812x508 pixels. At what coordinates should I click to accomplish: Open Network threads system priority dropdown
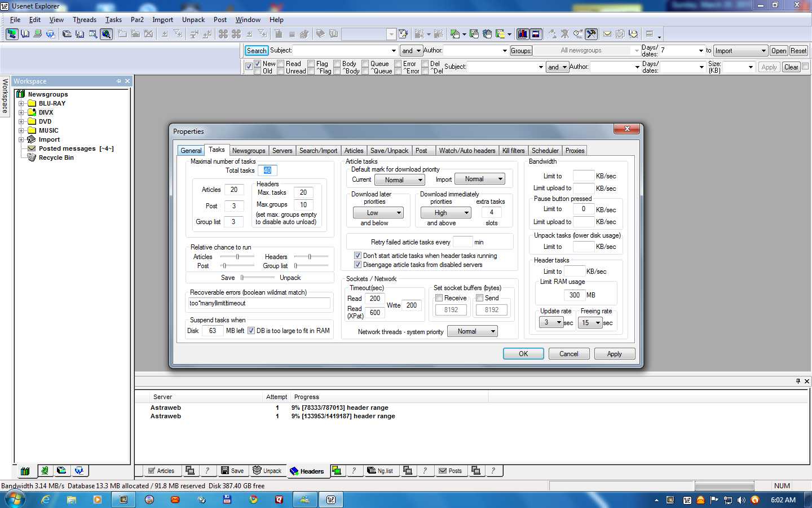[x=472, y=331]
